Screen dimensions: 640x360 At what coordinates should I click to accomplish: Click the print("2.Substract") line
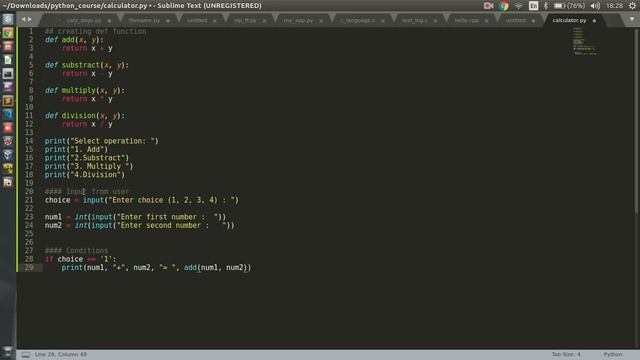(x=87, y=158)
